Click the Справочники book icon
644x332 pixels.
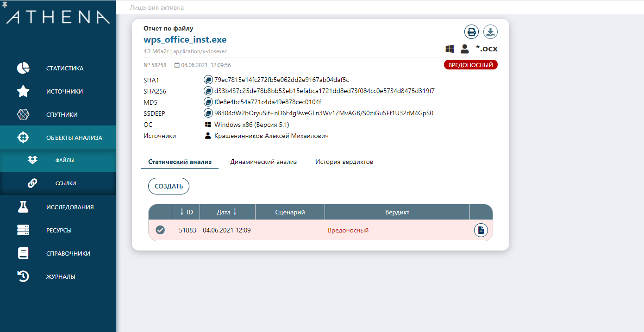click(23, 253)
